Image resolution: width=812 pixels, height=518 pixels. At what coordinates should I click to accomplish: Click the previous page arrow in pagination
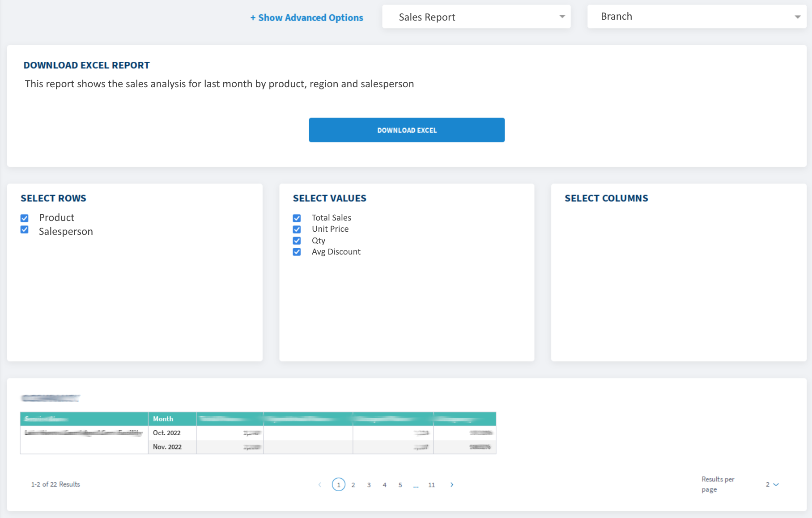[319, 484]
